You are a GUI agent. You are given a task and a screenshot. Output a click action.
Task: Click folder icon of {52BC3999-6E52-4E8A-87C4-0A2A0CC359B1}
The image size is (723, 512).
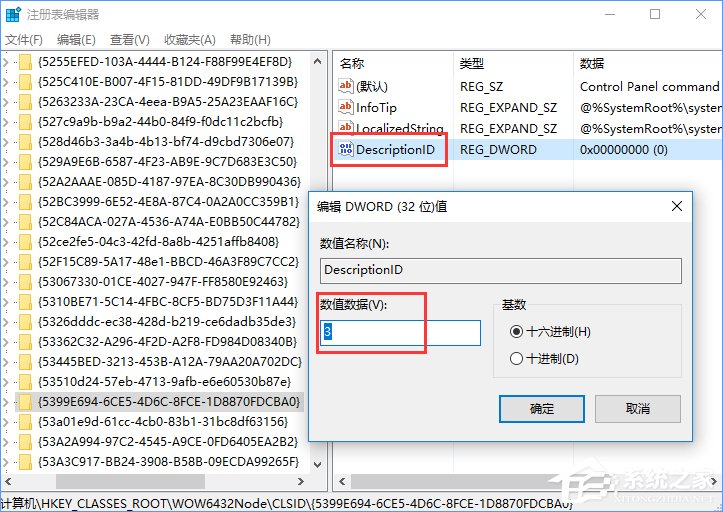pyautogui.click(x=25, y=202)
